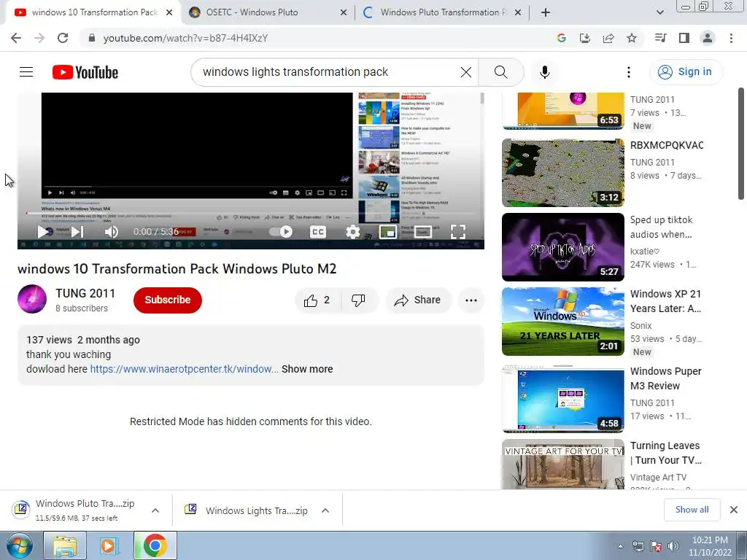Open the TUNG 2011 channel name link
The image size is (747, 560).
pos(85,293)
